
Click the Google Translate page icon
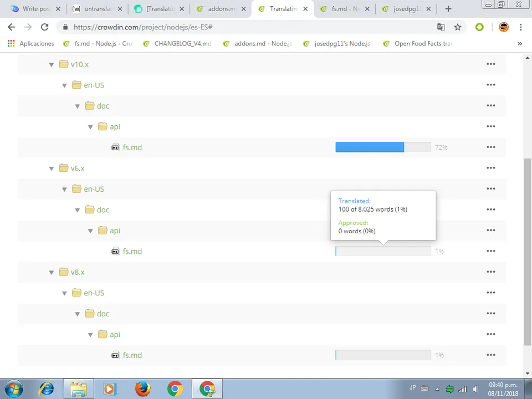click(x=441, y=27)
